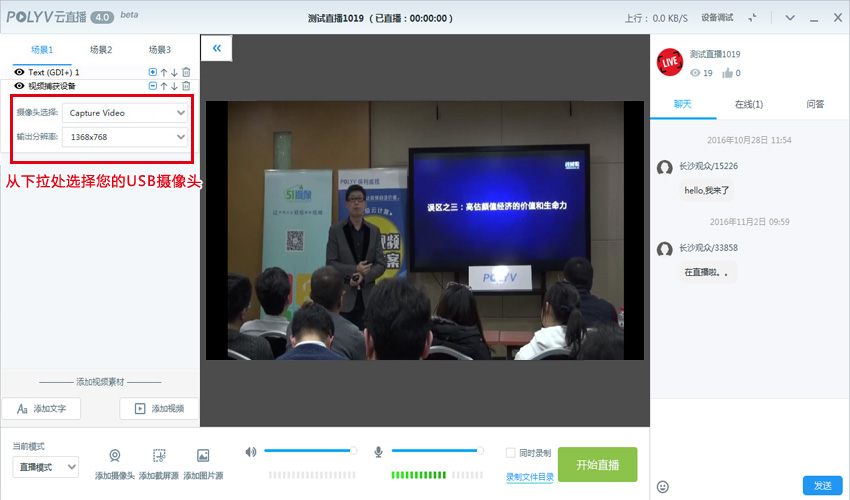Toggle visibility of 视频捕获设备 source

pyautogui.click(x=19, y=86)
